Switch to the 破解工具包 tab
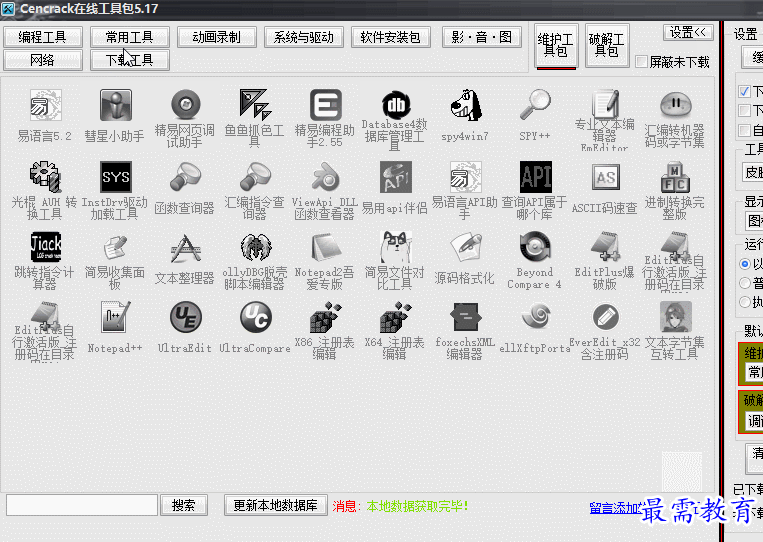Viewport: 763px width, 542px height. point(607,45)
